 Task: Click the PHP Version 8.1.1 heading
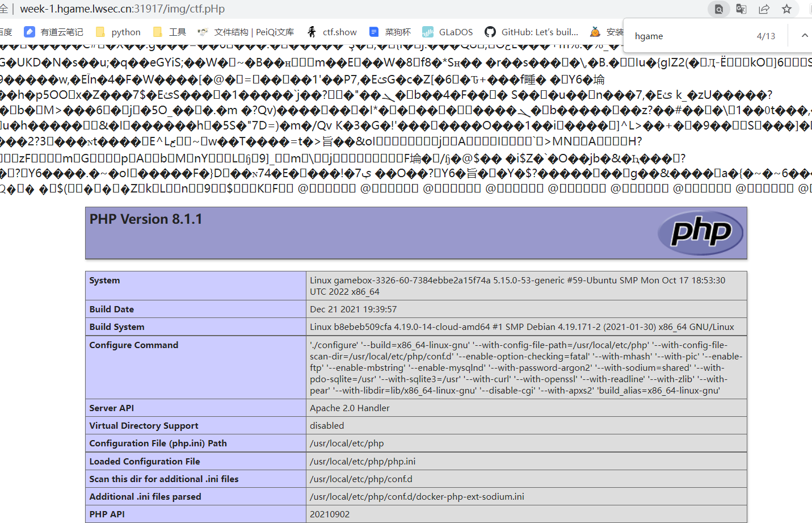146,219
